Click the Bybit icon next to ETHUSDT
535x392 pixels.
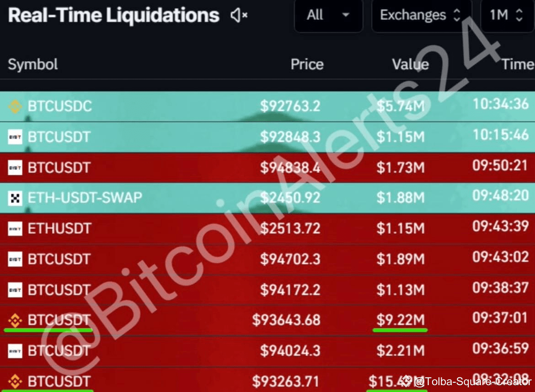(x=15, y=228)
